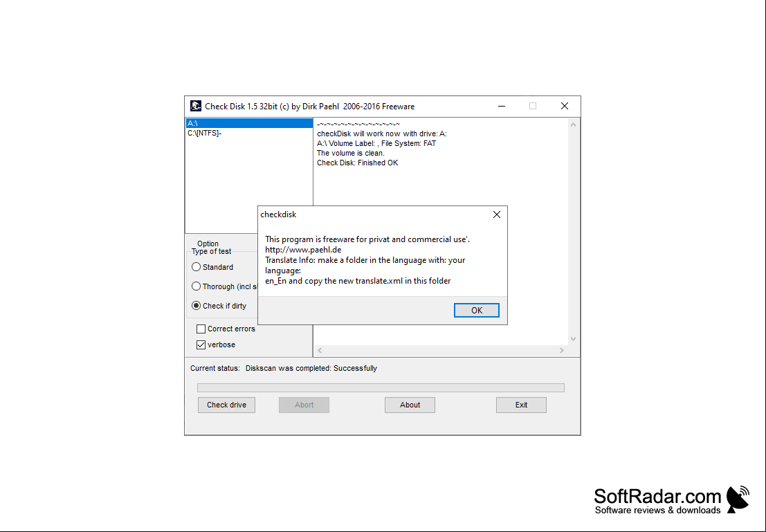This screenshot has height=532, width=766.
Task: Minimize the Check Disk window
Action: pos(501,106)
